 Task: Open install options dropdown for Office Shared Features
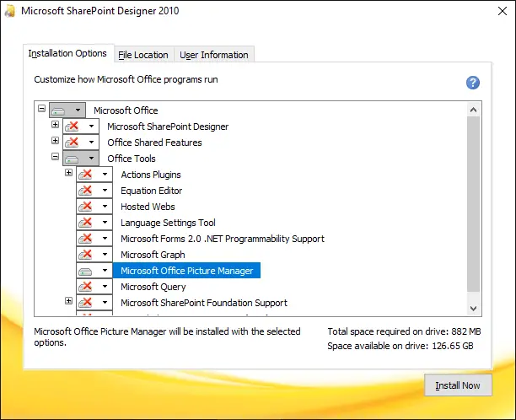click(x=92, y=143)
